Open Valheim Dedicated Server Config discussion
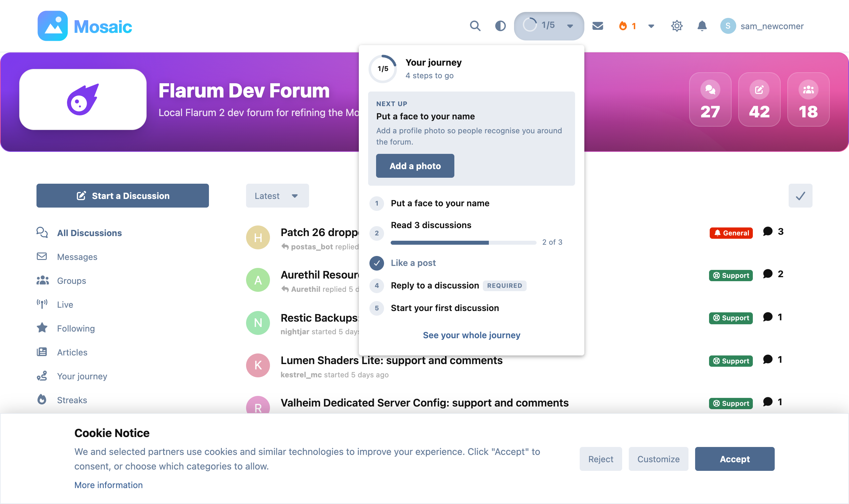Viewport: 849px width, 504px height. 424,403
